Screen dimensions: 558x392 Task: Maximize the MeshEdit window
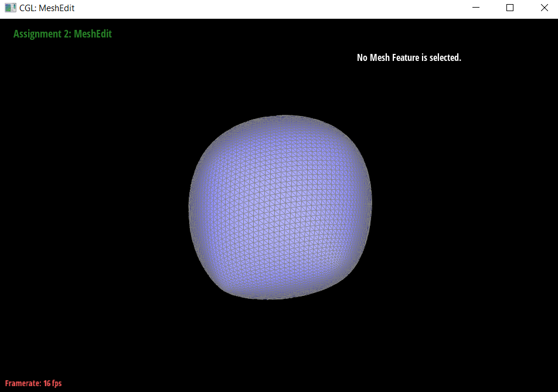(509, 8)
